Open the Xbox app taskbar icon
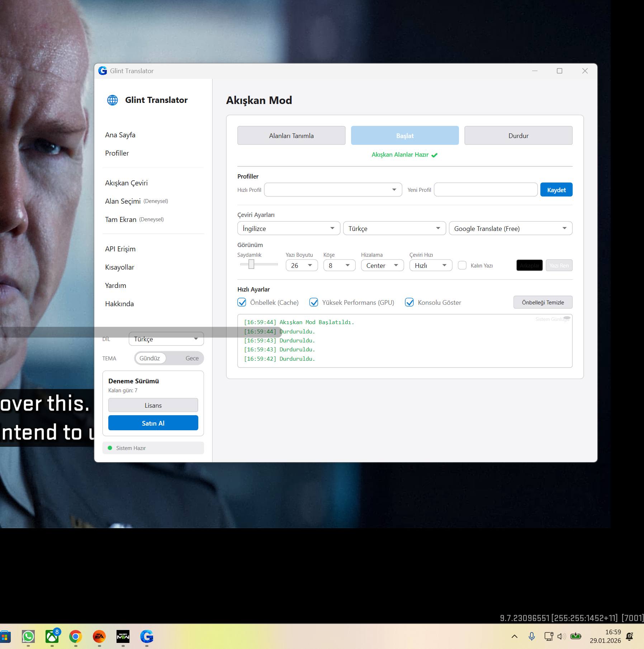Screen dimensions: 644x649 [52, 637]
